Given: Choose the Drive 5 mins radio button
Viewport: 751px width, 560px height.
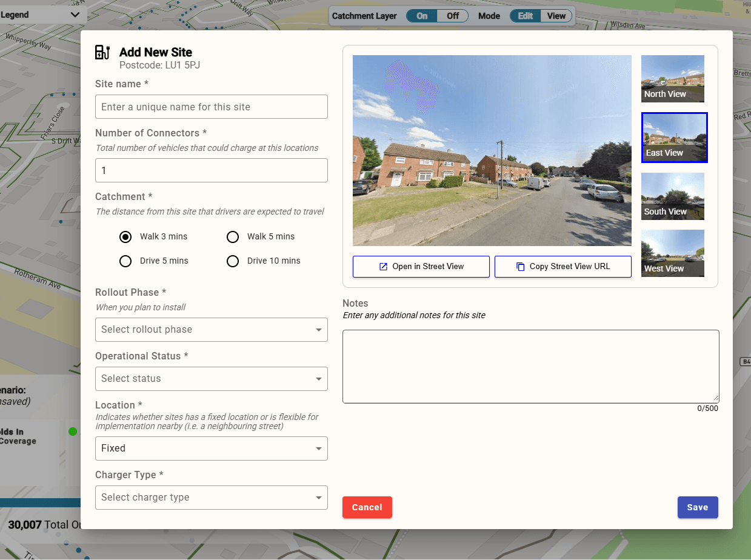Looking at the screenshot, I should click(125, 261).
